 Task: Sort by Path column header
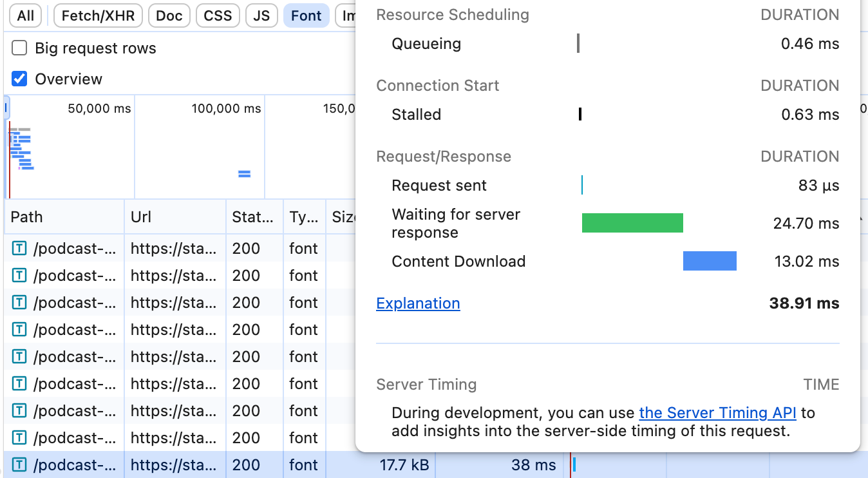coord(27,217)
